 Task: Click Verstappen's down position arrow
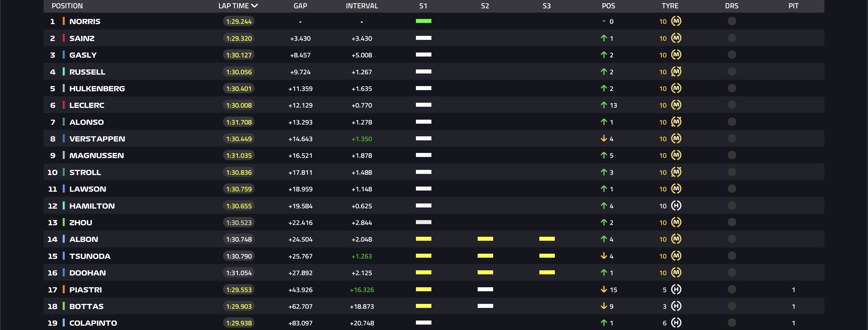(x=603, y=139)
